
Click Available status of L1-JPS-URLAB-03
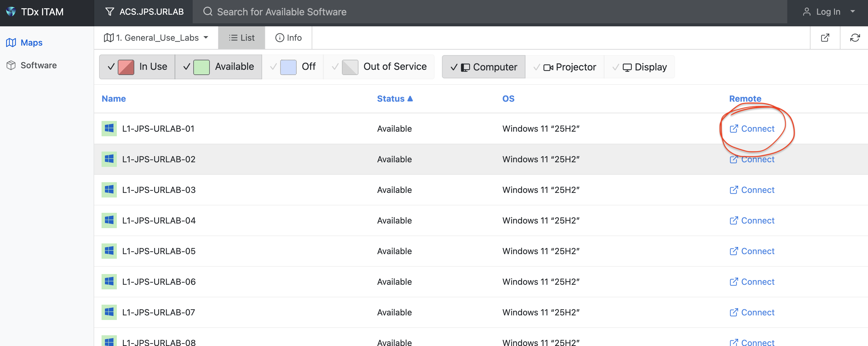pyautogui.click(x=394, y=190)
